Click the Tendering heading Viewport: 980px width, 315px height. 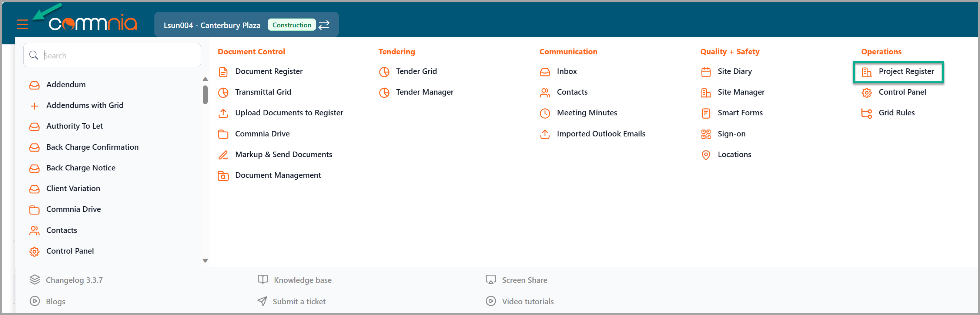point(397,52)
